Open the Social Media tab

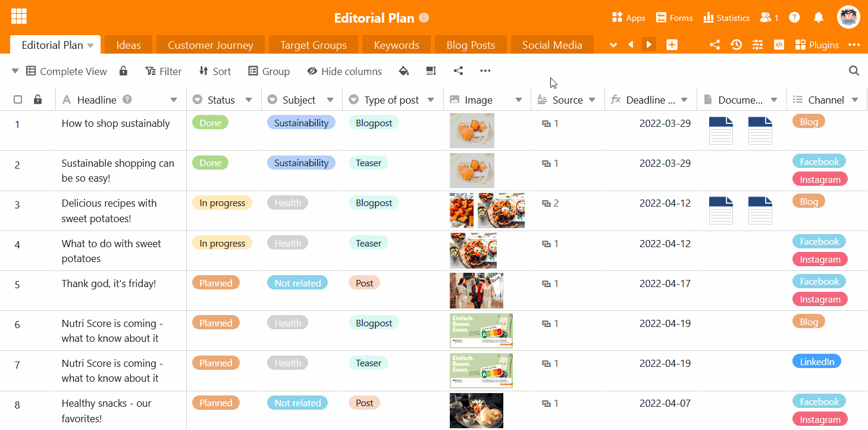click(551, 45)
